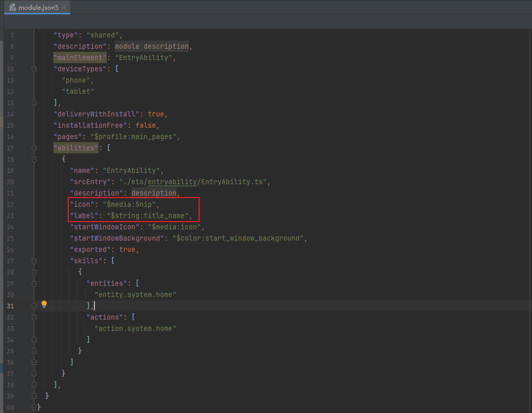Close the module.json5 editor tab
Image resolution: width=532 pixels, height=413 pixels.
coord(64,7)
